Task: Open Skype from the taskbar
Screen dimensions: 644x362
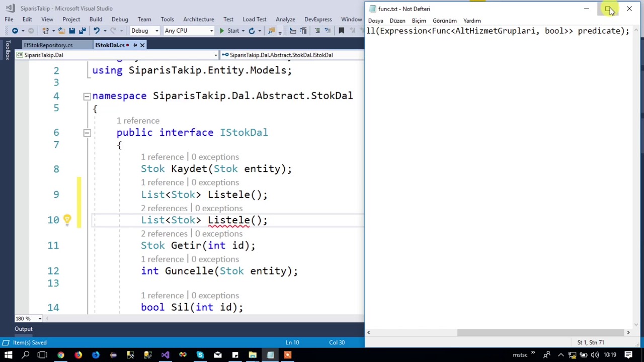Action: [x=200, y=355]
